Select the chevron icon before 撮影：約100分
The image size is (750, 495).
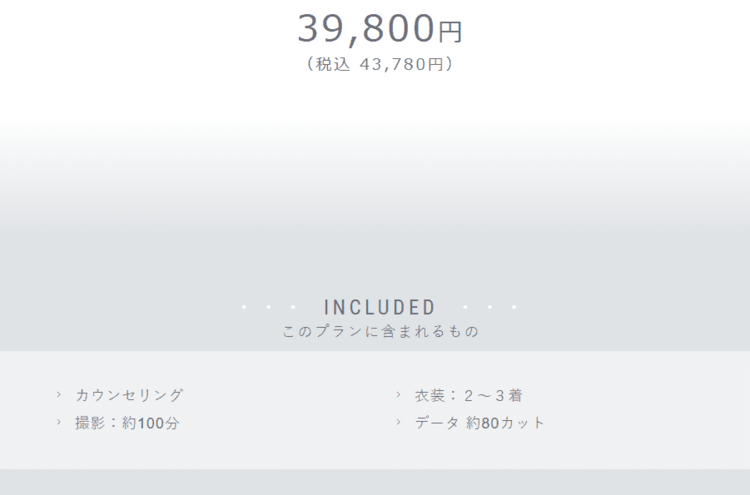[x=59, y=422]
